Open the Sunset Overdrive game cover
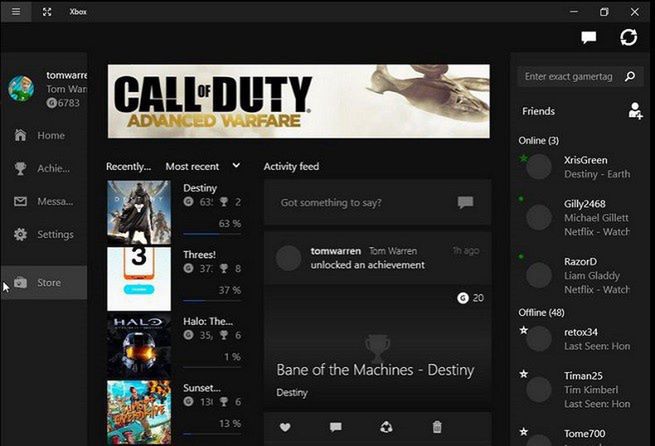Screen dimensions: 655x446 139,412
